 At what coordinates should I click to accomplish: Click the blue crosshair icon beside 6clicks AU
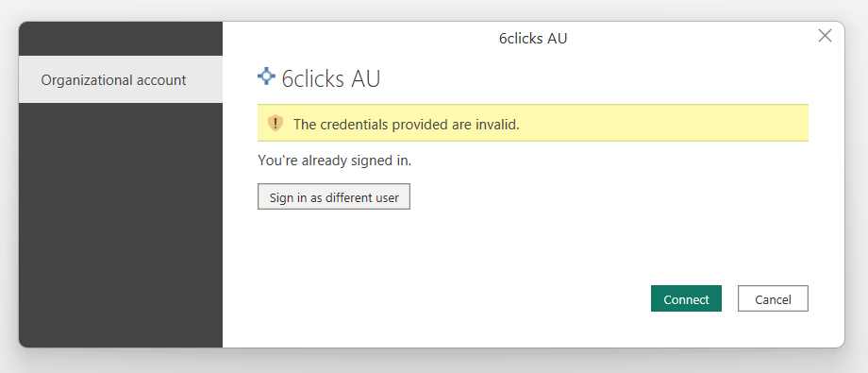266,76
